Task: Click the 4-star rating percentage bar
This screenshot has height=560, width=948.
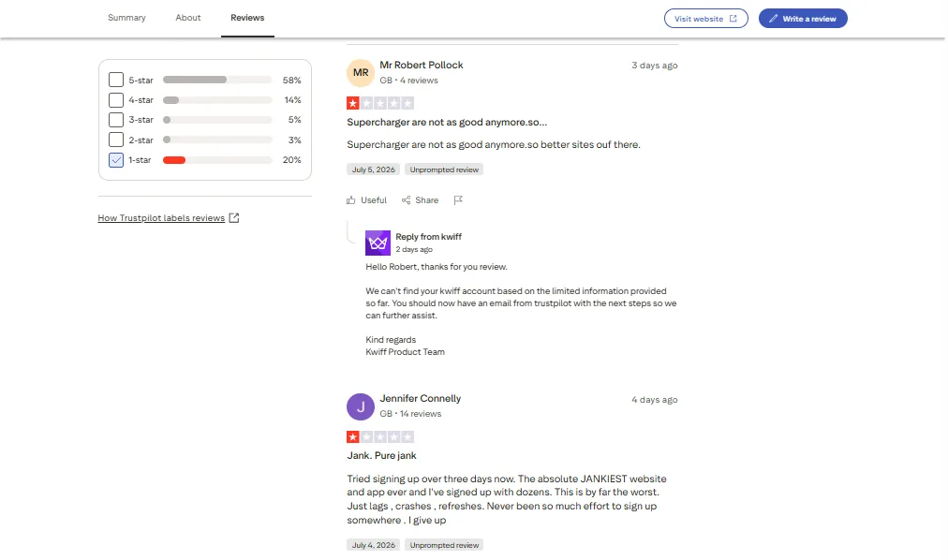Action: point(217,99)
